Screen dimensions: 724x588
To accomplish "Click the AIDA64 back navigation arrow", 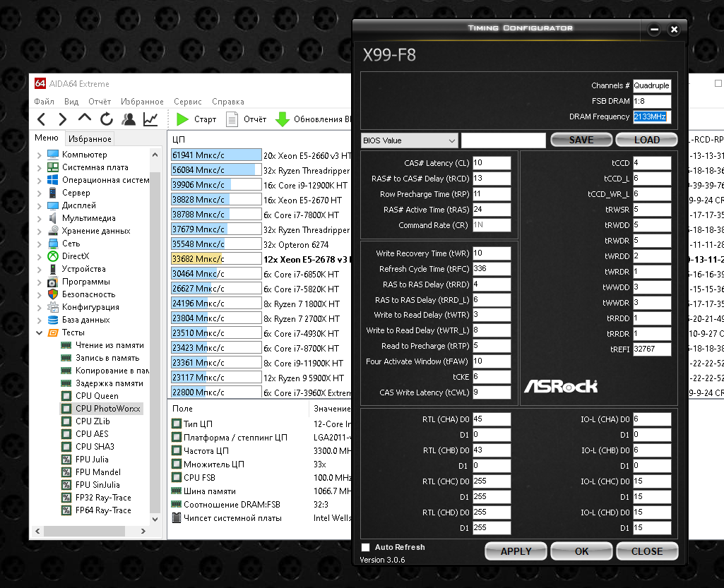I will [x=41, y=119].
